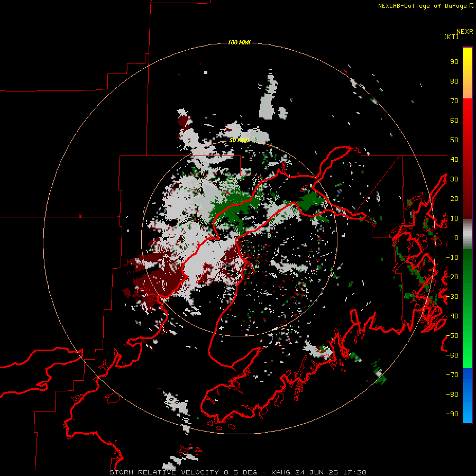Click the gray zero-velocity segment of color bar
The height and width of the screenshot is (476, 476).
tap(467, 234)
